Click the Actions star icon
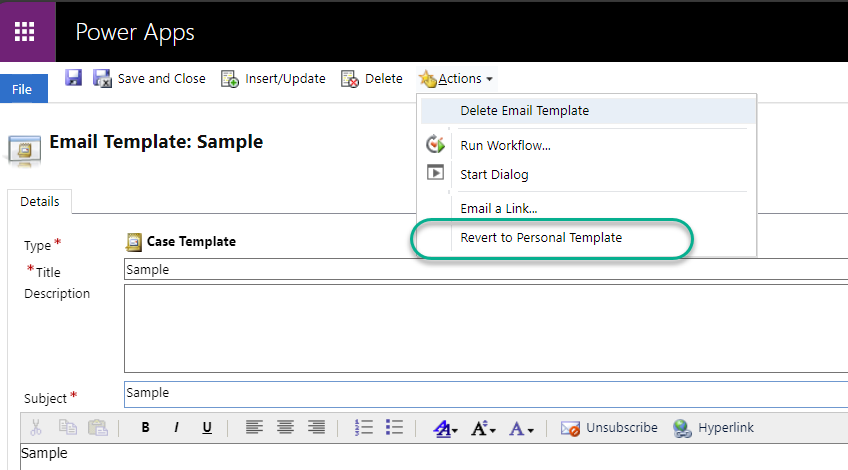This screenshot has width=848, height=470. point(427,79)
